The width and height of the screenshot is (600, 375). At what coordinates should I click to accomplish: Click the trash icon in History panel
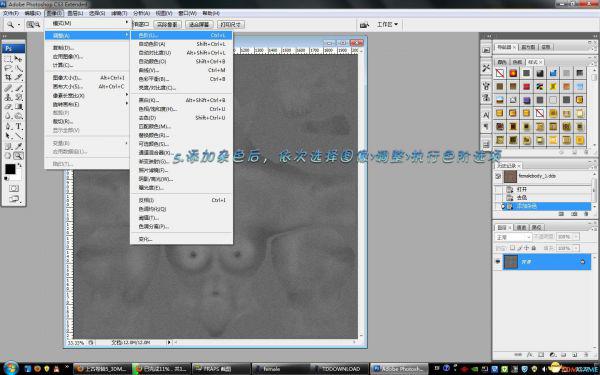point(586,214)
